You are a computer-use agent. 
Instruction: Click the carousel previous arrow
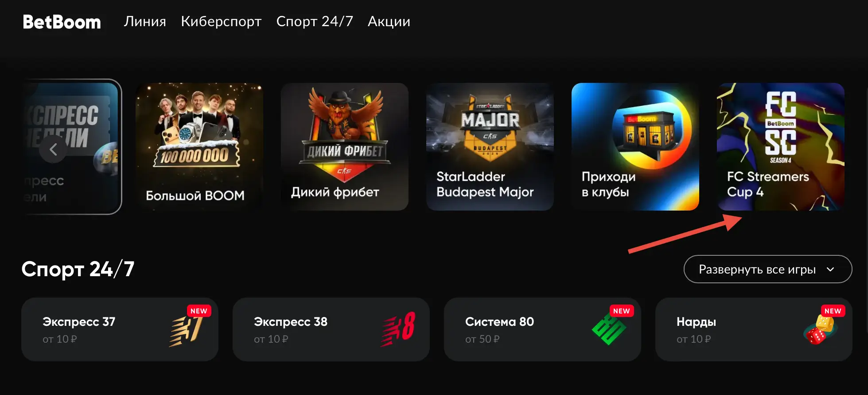coord(53,149)
